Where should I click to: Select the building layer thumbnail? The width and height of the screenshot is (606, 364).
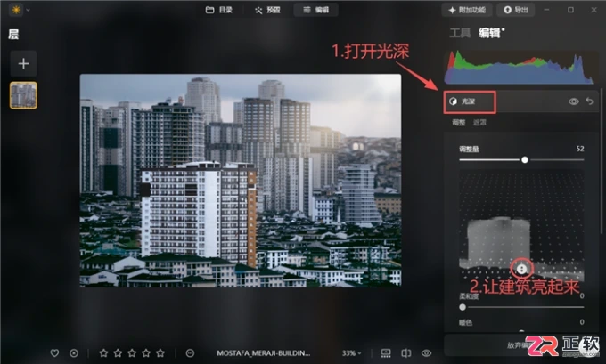(23, 95)
